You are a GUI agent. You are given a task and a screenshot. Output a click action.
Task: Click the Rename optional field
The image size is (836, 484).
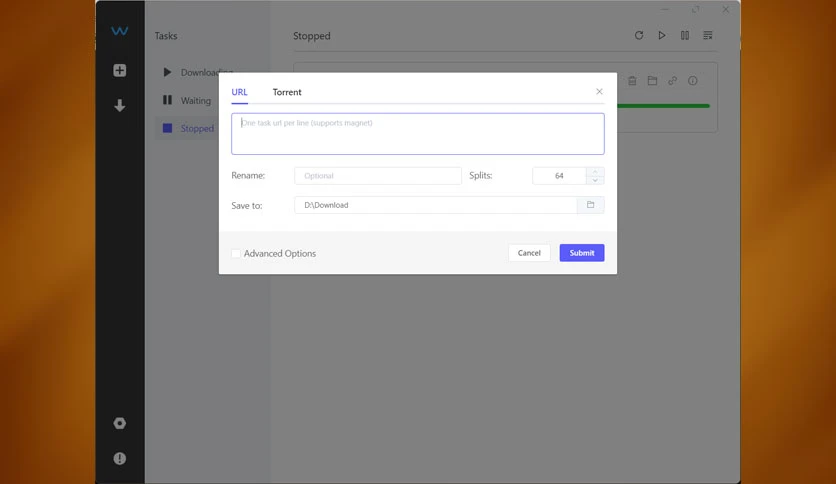coord(377,176)
